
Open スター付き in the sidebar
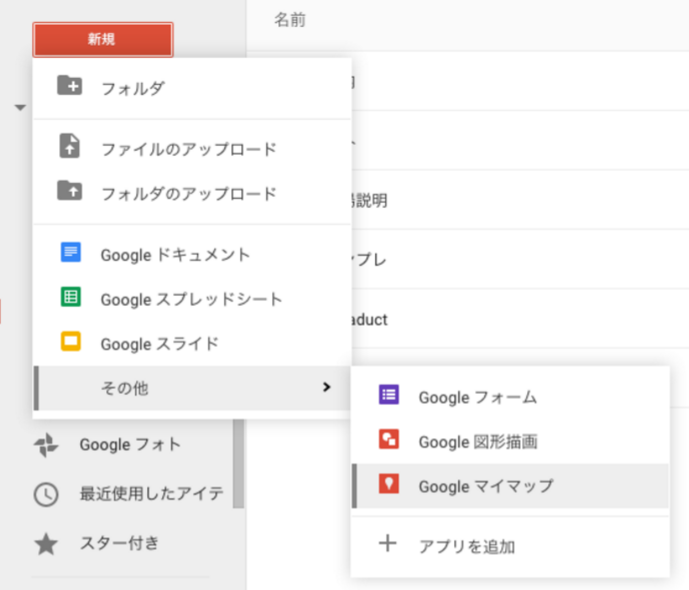coord(119,543)
